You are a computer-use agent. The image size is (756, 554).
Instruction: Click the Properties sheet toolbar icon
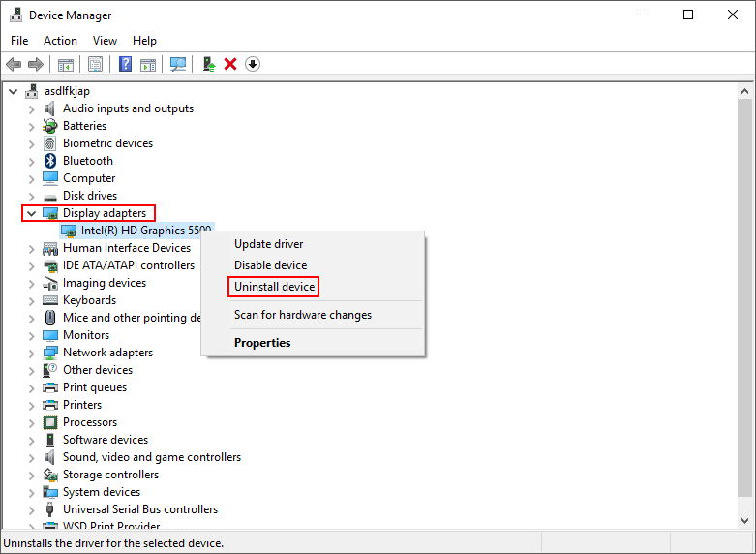(96, 64)
